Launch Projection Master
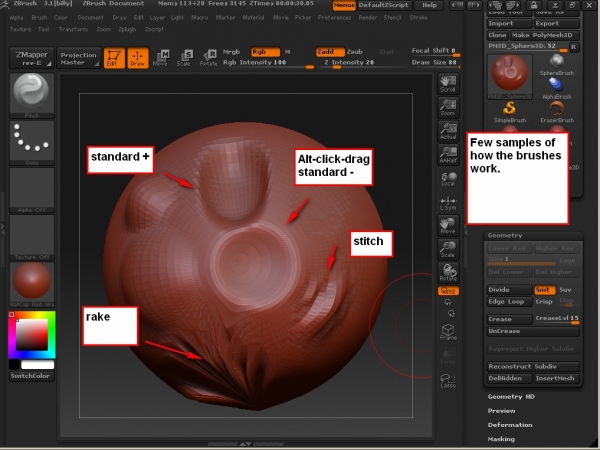 point(79,58)
